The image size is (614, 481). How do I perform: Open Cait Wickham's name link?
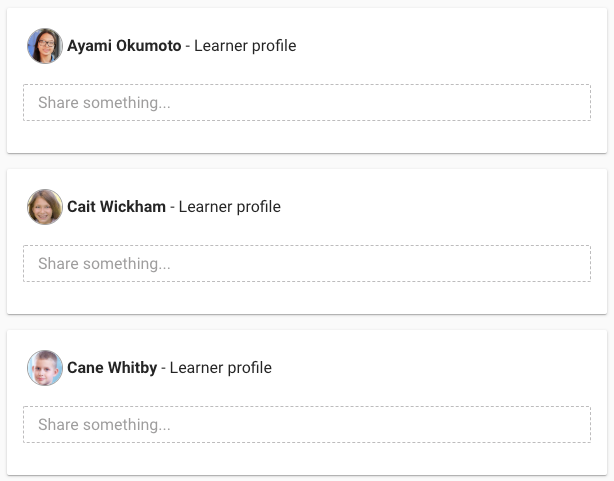pos(116,207)
